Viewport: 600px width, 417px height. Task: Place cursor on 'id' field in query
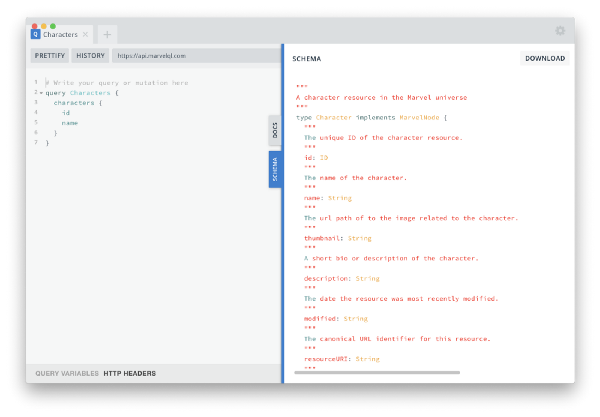click(66, 113)
